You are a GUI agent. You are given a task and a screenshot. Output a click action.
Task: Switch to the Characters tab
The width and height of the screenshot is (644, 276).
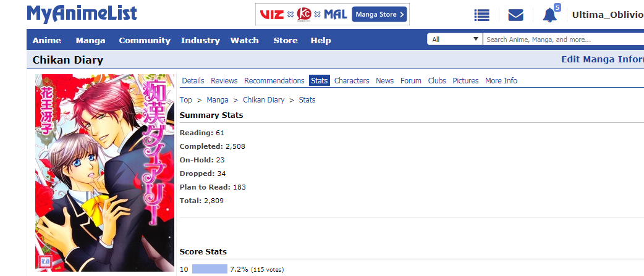[x=352, y=80]
